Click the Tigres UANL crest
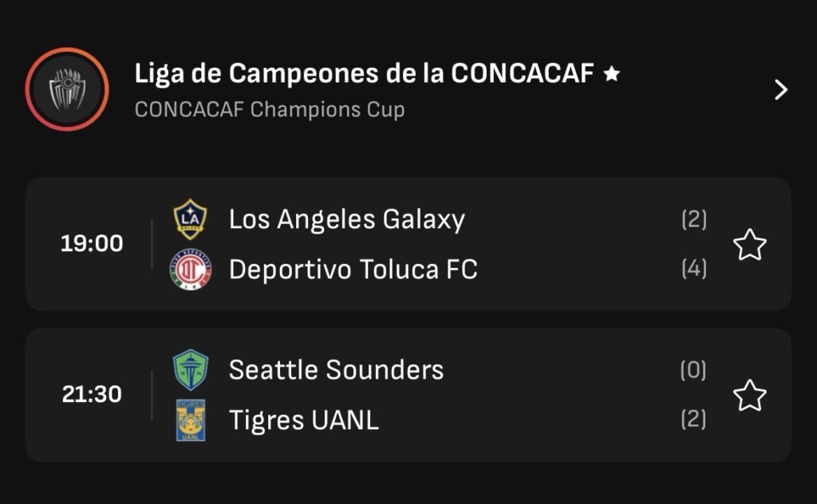The width and height of the screenshot is (817, 504). (x=191, y=419)
